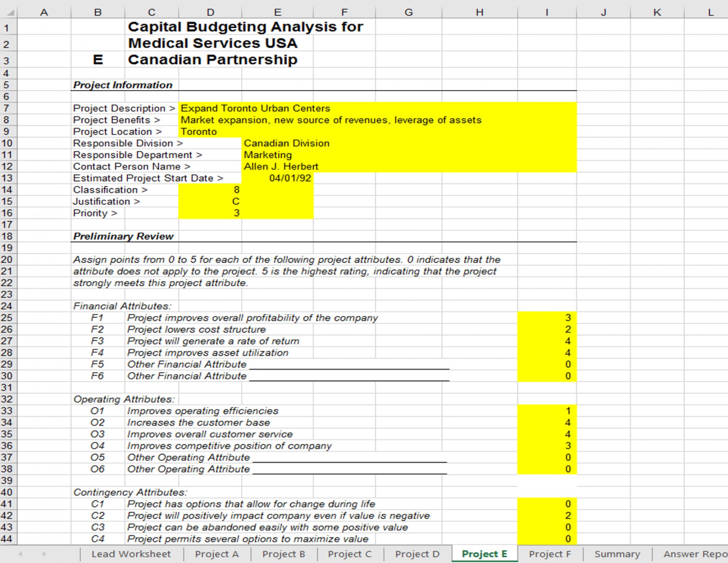Click the C1 contingency score cell
728x563 pixels.
[x=547, y=504]
